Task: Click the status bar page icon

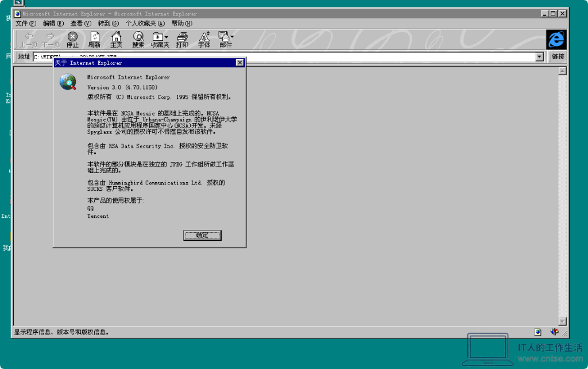Action: coord(537,332)
